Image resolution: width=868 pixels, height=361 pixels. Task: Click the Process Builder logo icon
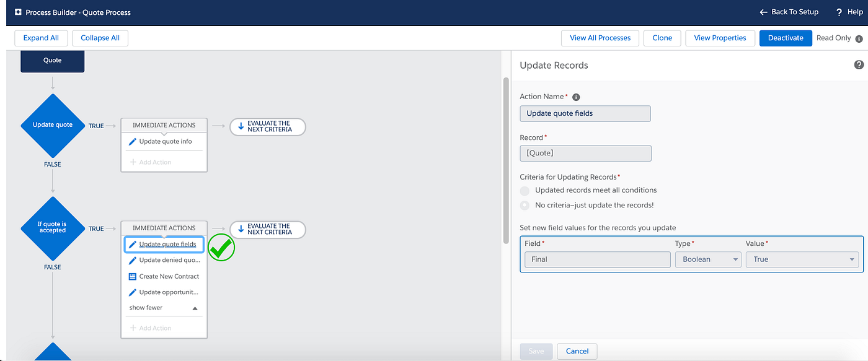click(18, 12)
